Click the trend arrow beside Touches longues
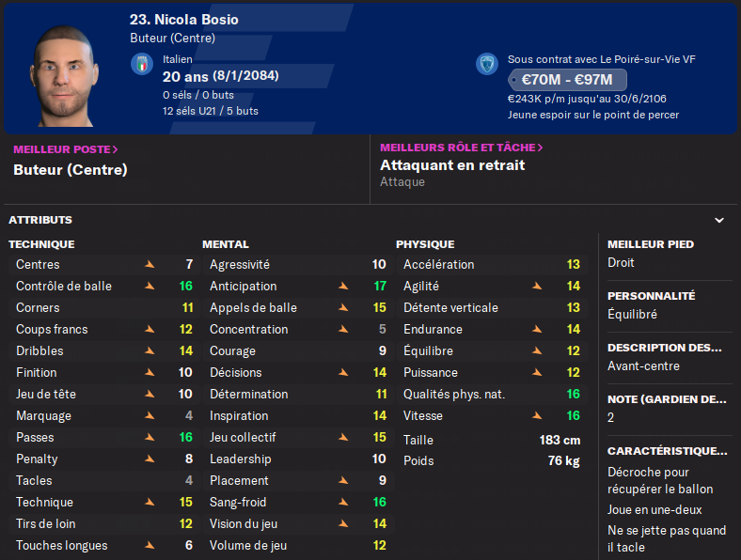 (150, 546)
